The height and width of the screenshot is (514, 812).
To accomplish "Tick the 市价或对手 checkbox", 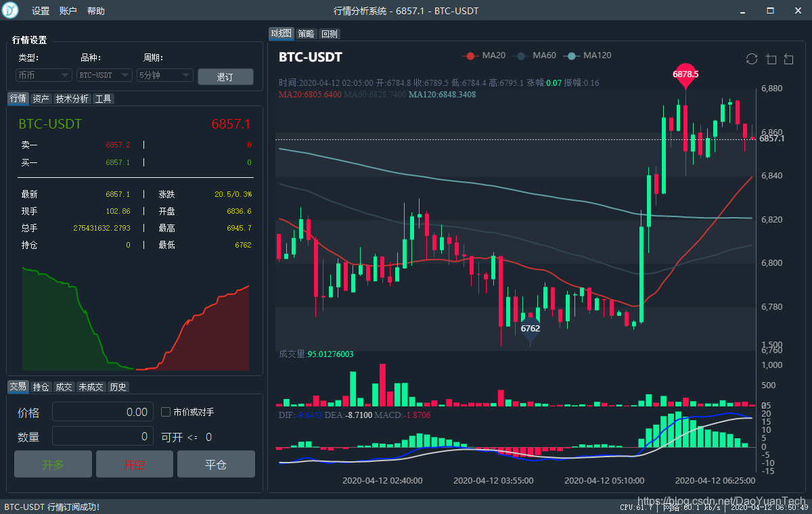I will (166, 411).
